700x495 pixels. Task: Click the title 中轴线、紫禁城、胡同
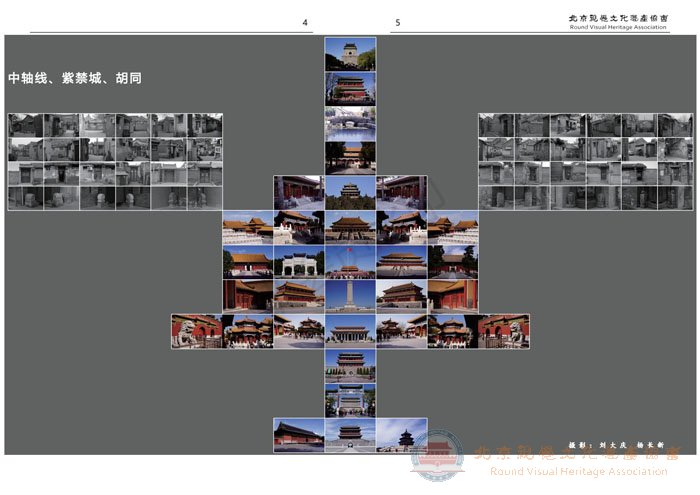pos(75,78)
